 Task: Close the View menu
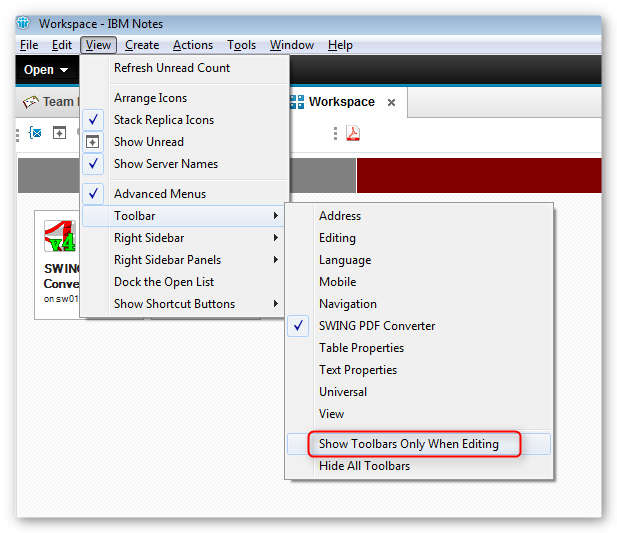point(98,45)
